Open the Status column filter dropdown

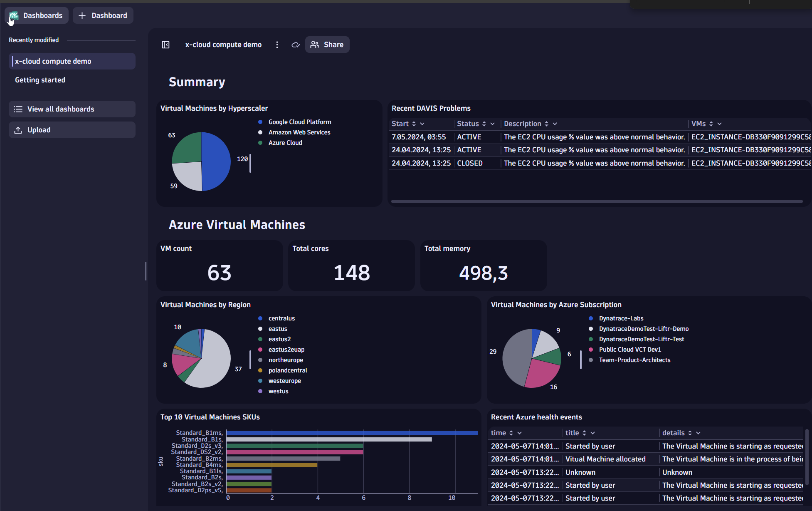pos(492,124)
